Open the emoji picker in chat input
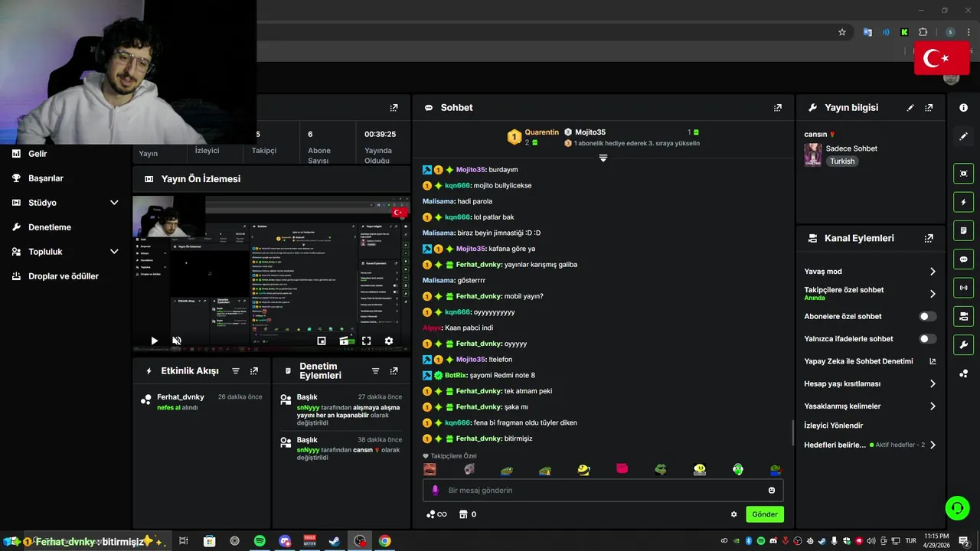Image resolution: width=980 pixels, height=551 pixels. pos(772,491)
